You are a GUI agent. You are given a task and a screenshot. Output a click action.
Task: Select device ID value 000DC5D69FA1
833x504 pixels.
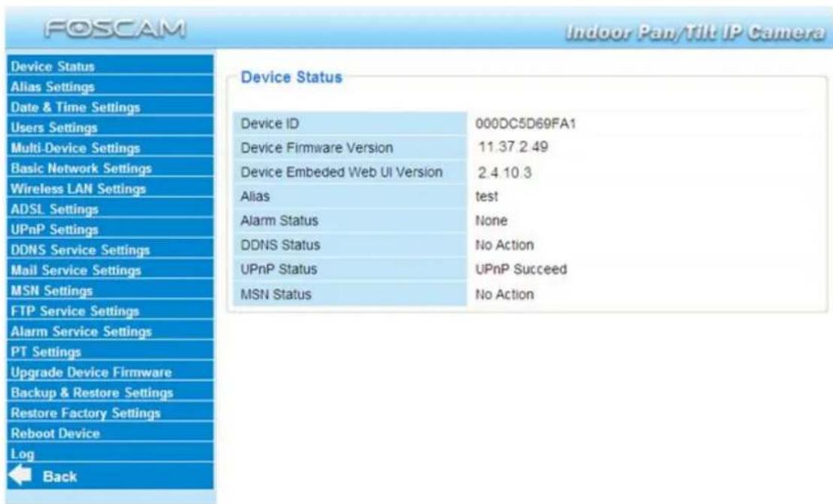525,124
